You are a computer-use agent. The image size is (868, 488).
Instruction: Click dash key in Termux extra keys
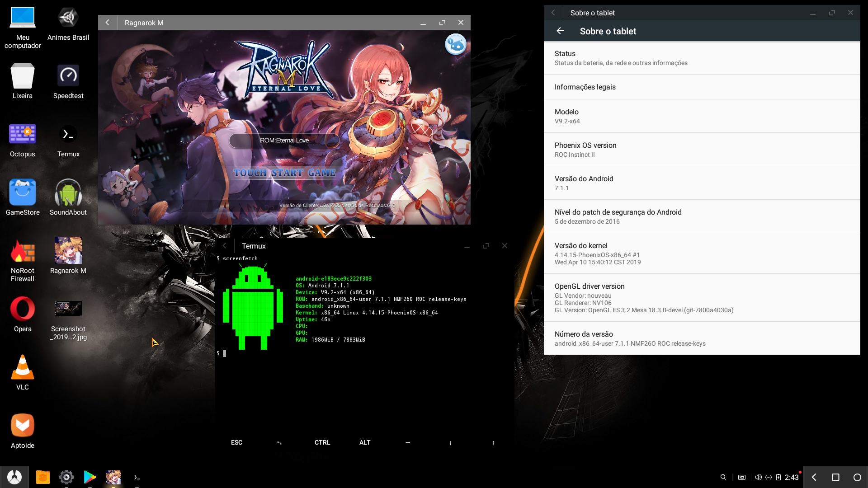coord(408,443)
